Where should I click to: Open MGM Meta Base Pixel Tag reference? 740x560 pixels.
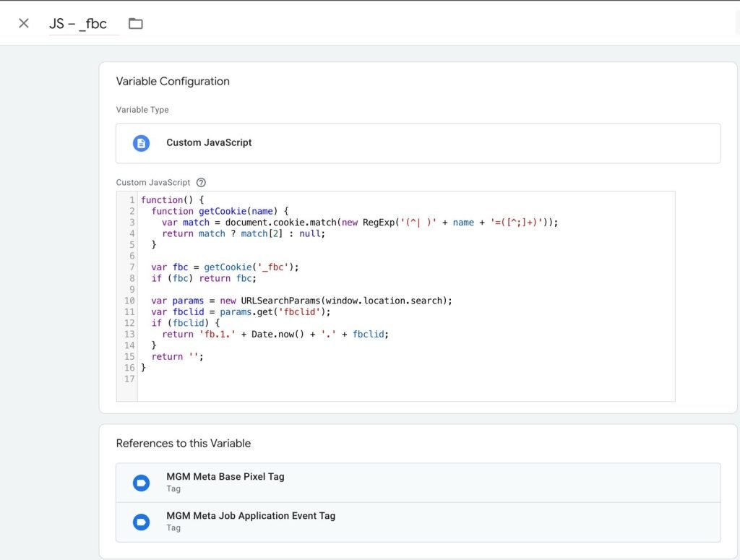coord(418,483)
